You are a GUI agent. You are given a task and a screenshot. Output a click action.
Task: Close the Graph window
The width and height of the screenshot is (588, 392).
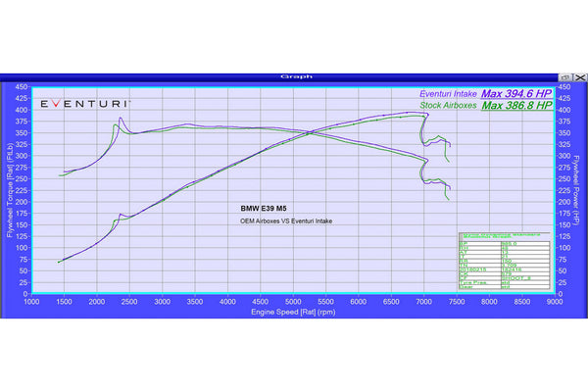click(580, 77)
